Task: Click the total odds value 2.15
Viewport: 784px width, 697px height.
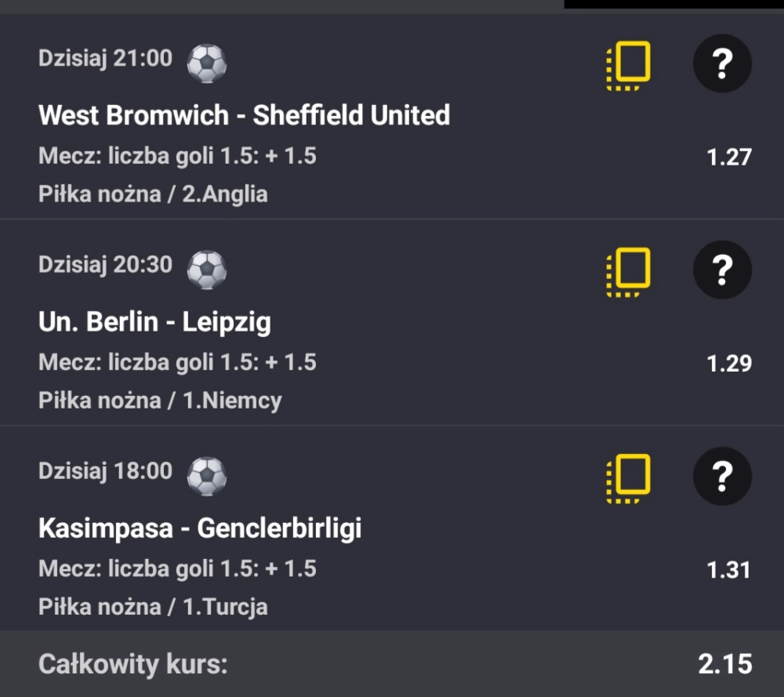Action: point(724,664)
